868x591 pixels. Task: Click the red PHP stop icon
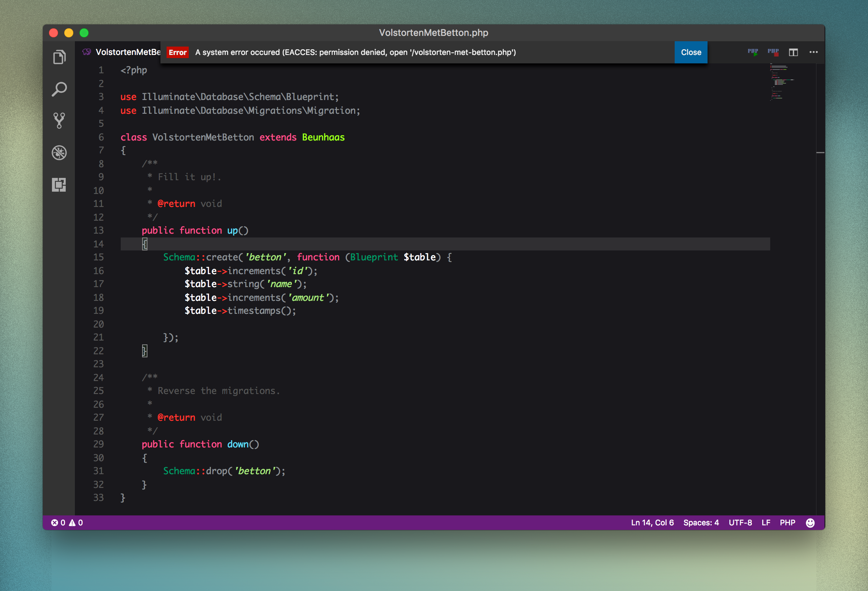pos(773,52)
